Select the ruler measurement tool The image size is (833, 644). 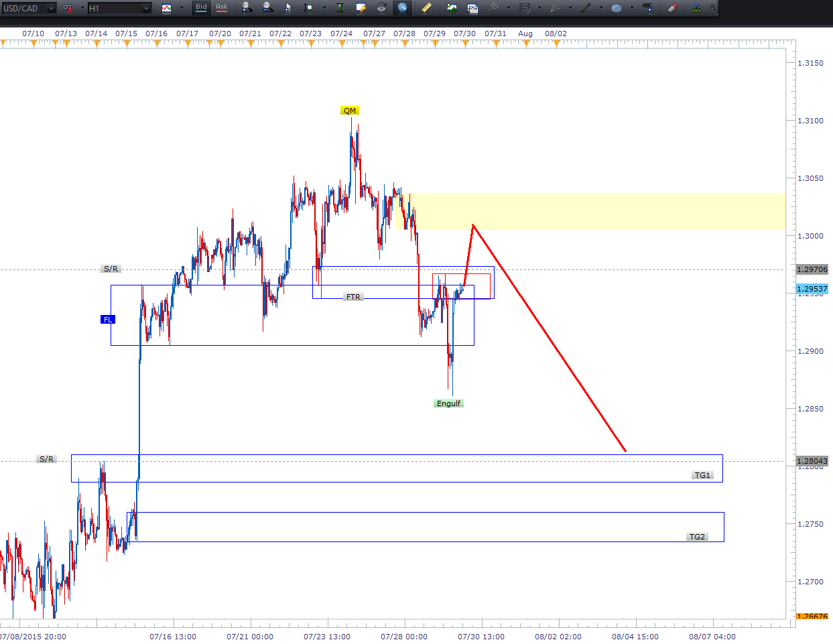pyautogui.click(x=426, y=8)
